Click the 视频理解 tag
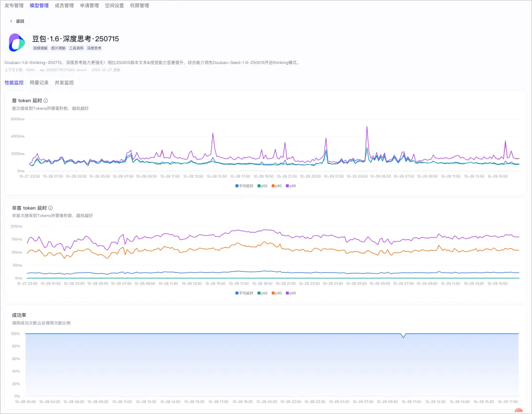532x414 pixels. point(40,48)
